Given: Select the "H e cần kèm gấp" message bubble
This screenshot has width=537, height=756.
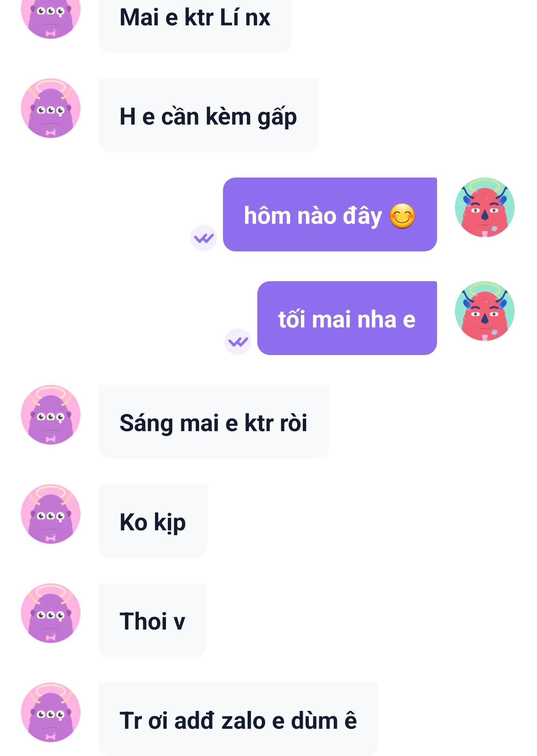Looking at the screenshot, I should pos(208,116).
